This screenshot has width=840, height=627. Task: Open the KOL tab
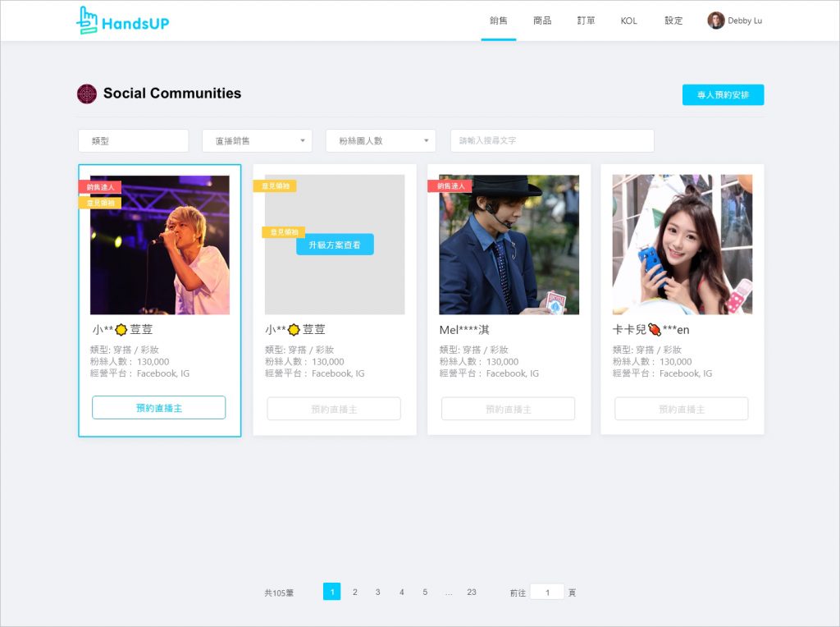[x=629, y=21]
